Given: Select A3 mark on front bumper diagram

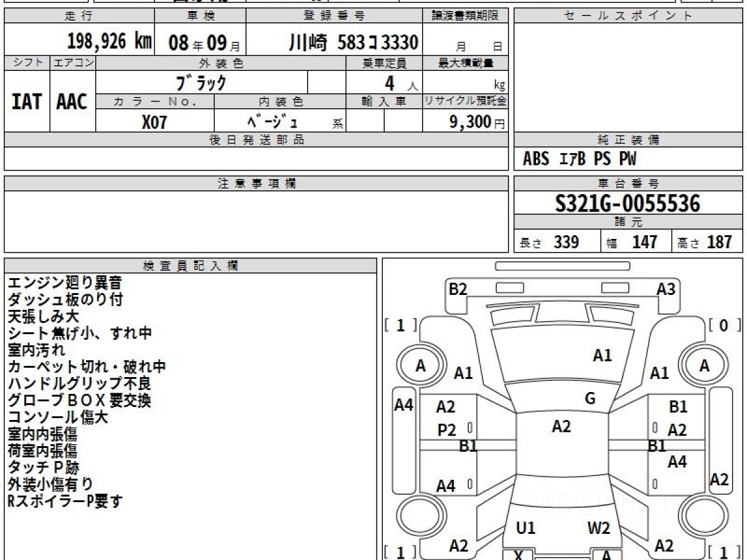Looking at the screenshot, I should tap(666, 289).
